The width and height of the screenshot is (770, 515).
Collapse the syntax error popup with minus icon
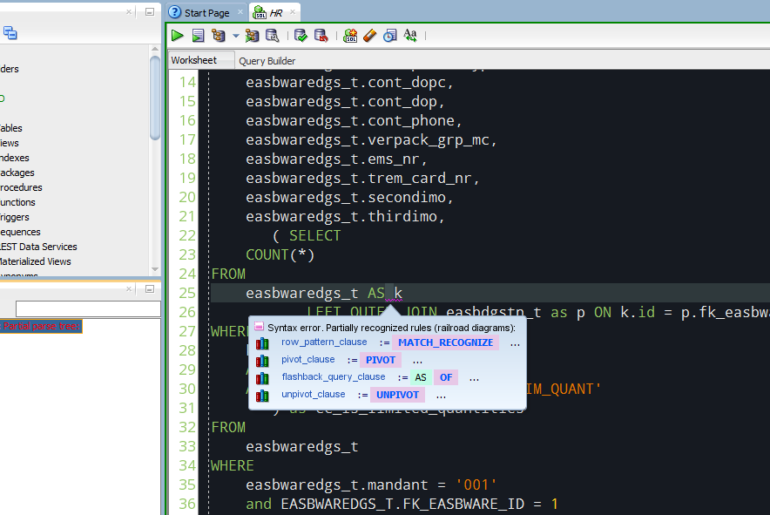(259, 326)
